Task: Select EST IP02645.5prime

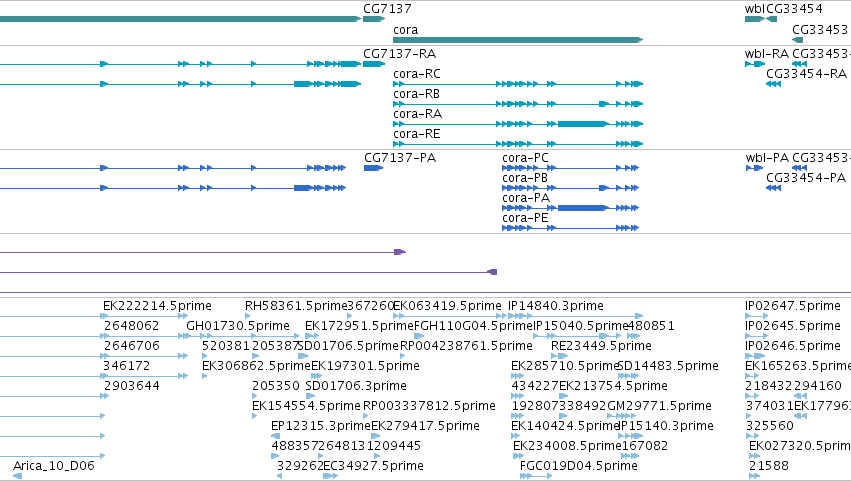Action: click(793, 326)
